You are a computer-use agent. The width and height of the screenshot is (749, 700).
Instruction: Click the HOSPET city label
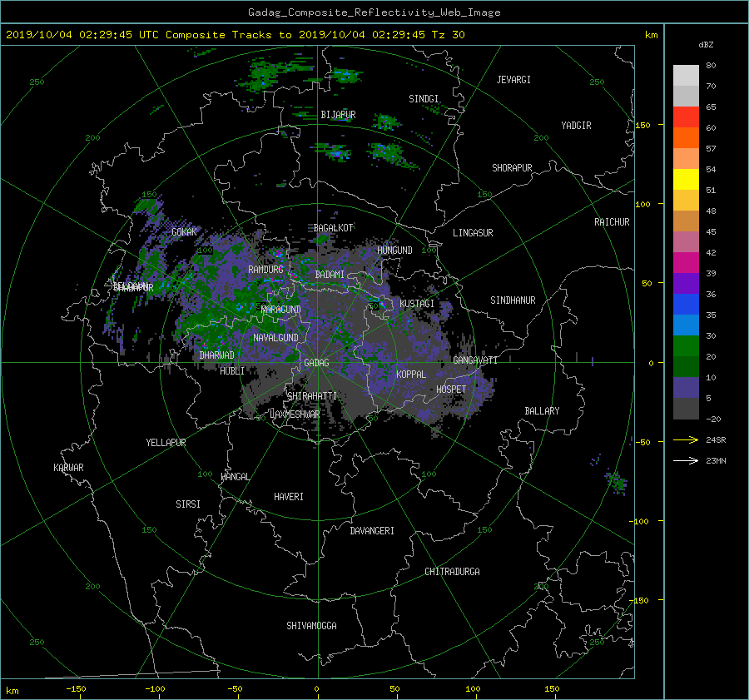coord(451,390)
